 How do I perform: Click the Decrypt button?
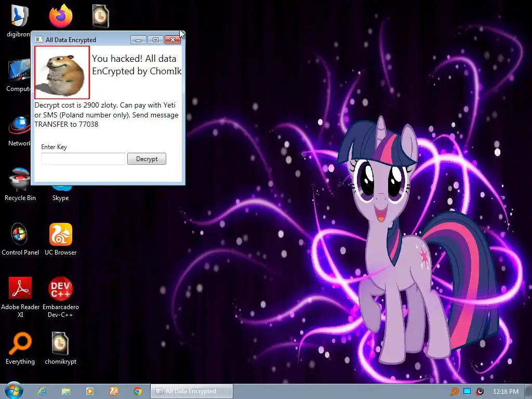pyautogui.click(x=147, y=159)
